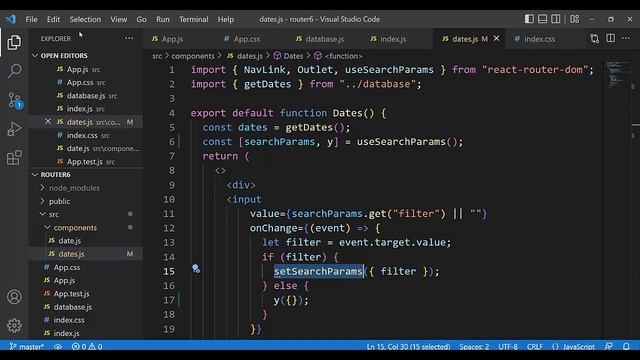Open the File menu
This screenshot has width=640, height=360.
[31, 19]
